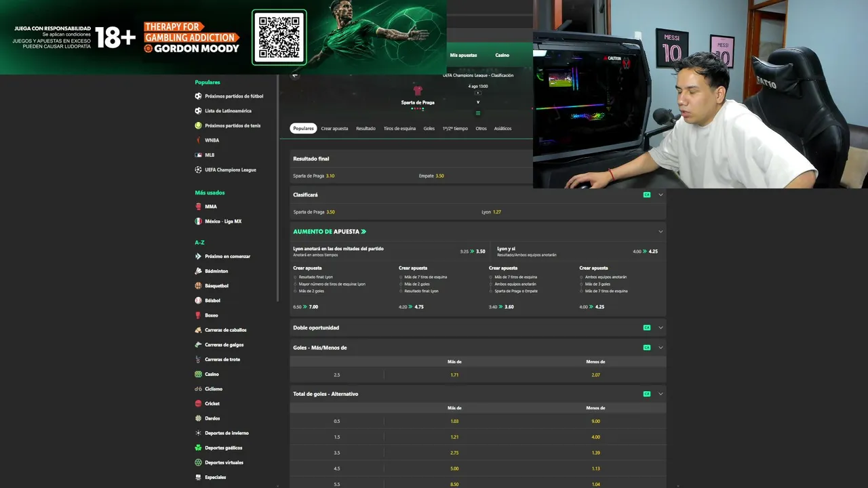The image size is (868, 488).
Task: Bet on Empate at 3.50
Action: point(431,176)
